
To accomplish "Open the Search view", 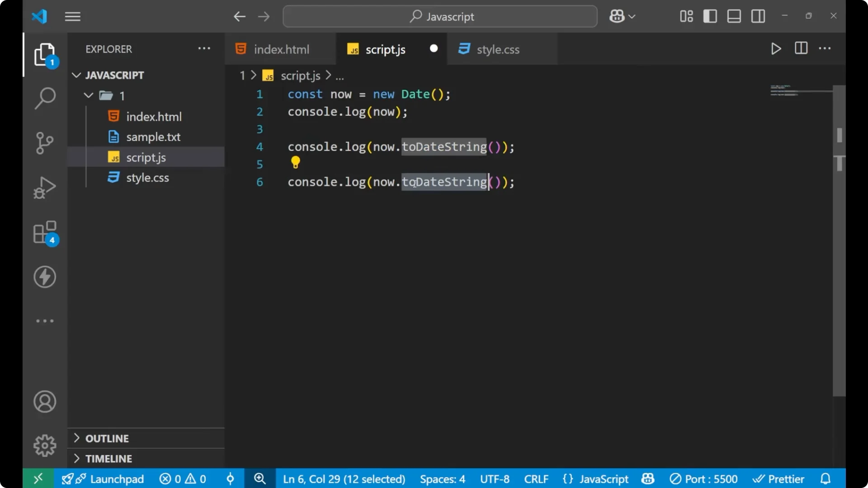I will pos(45,98).
